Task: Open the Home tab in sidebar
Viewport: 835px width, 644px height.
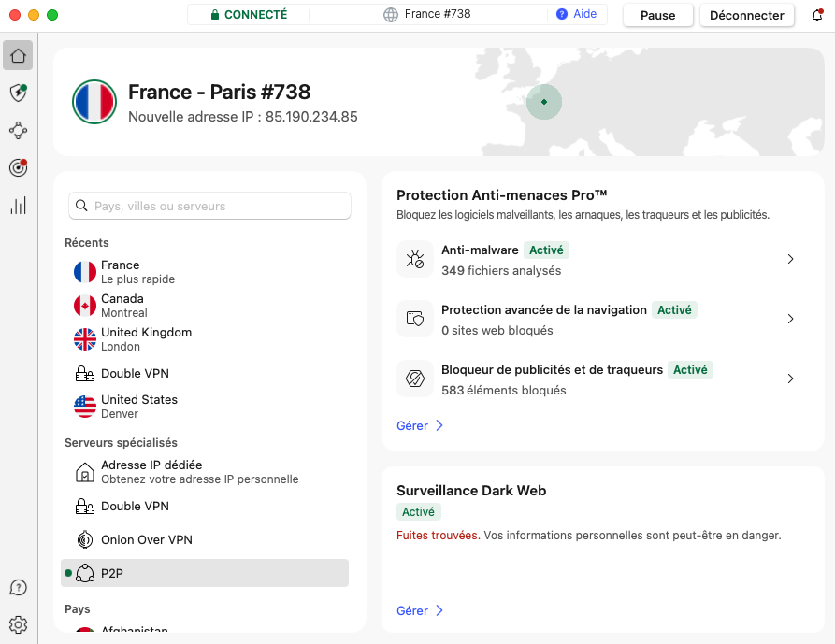Action: pos(18,56)
